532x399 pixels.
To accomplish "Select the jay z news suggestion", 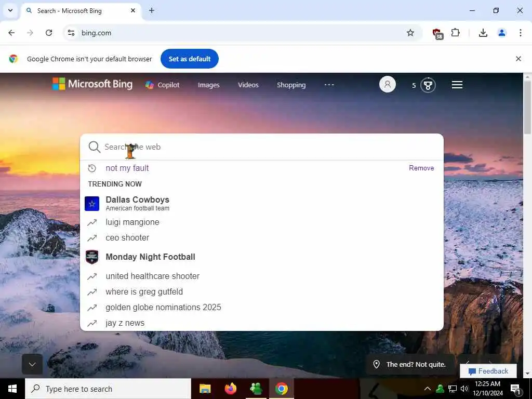I will click(262, 323).
